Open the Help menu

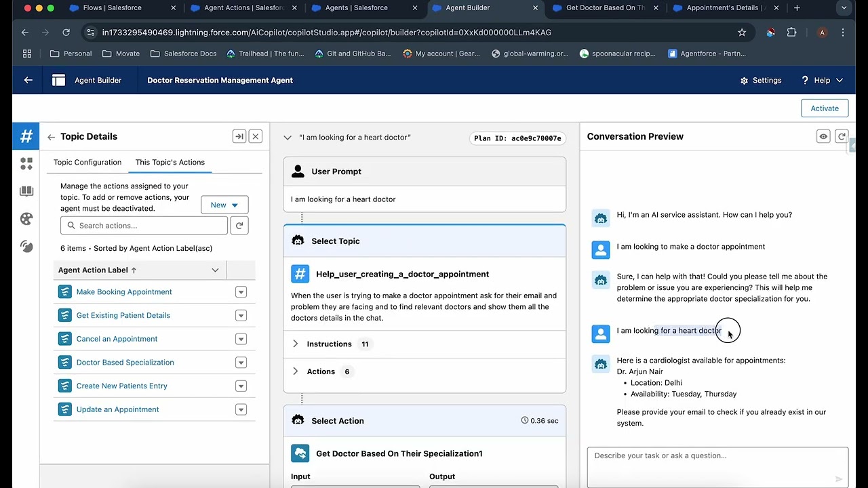point(822,80)
